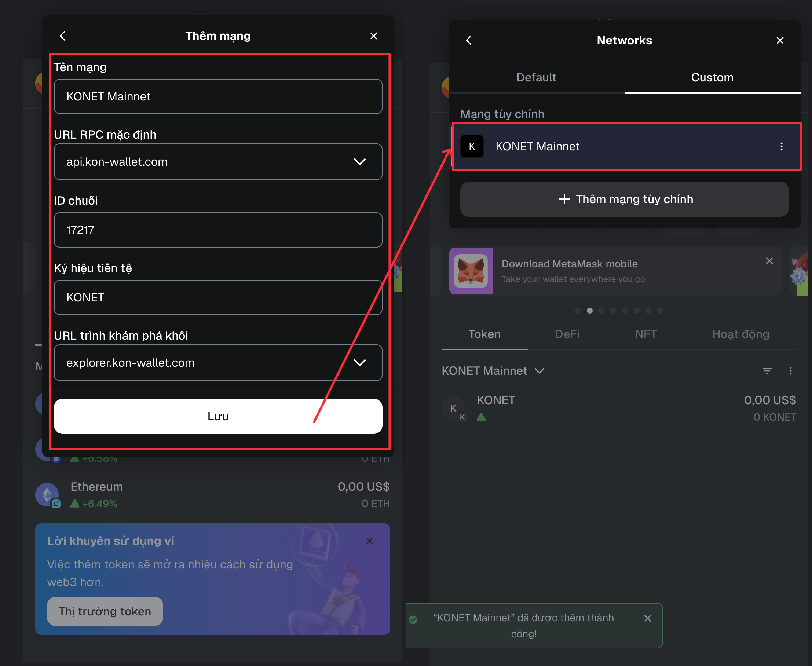
Task: Open the DeFi tab
Action: click(567, 334)
